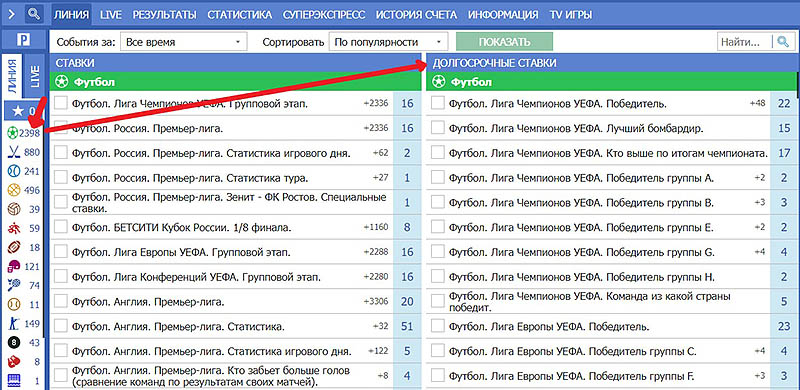Click into the Найти search field

(745, 42)
